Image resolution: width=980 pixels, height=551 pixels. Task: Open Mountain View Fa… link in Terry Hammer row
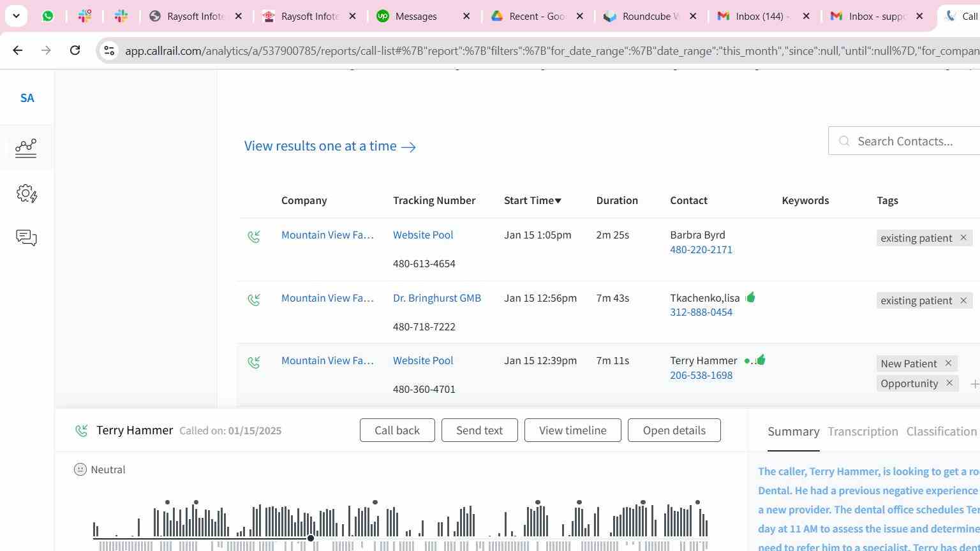(327, 360)
